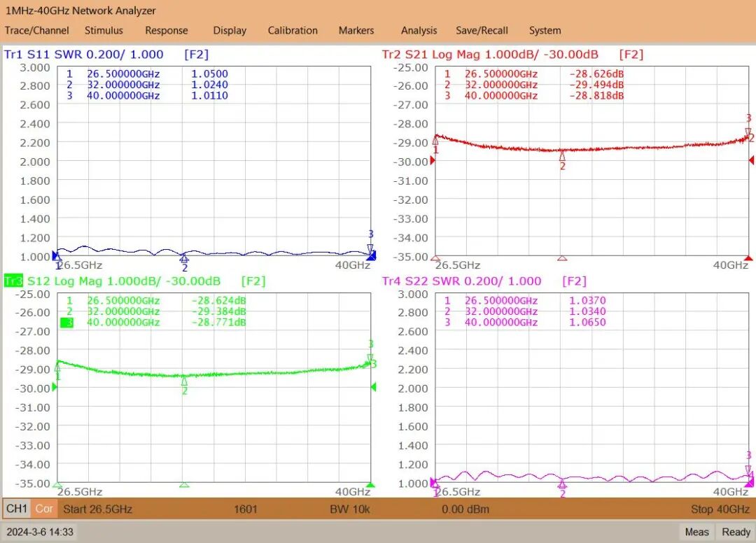Click the 0.00 dBm power level field
This screenshot has width=756, height=543.
coord(465,509)
